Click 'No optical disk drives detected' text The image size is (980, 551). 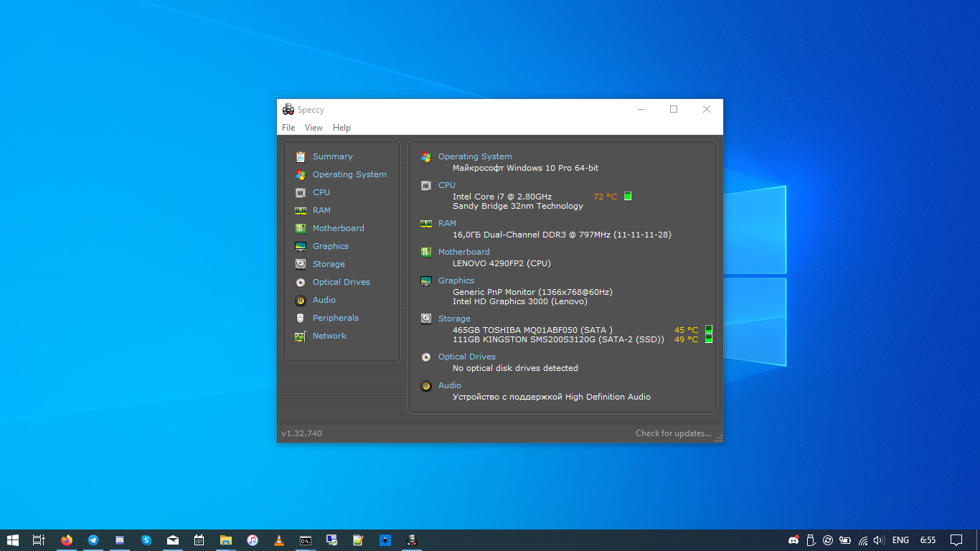pos(515,368)
